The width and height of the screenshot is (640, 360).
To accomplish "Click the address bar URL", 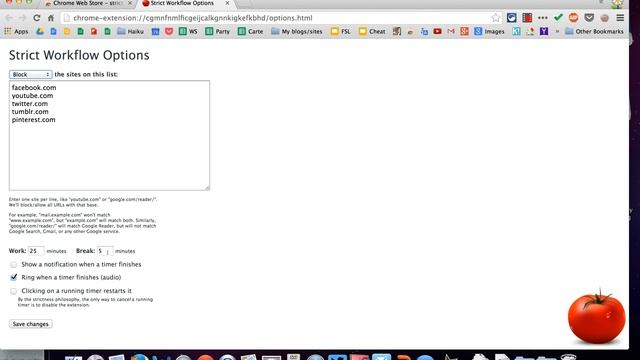I will pyautogui.click(x=193, y=18).
